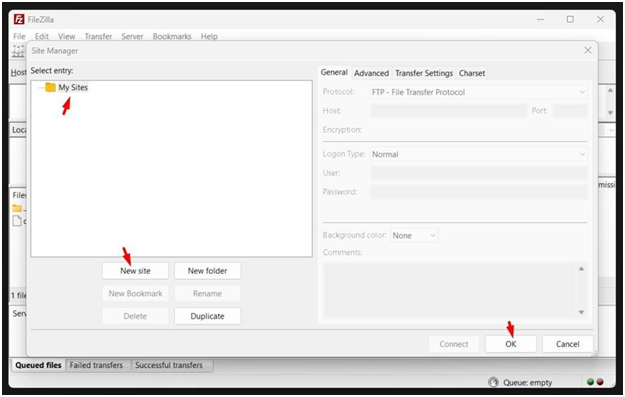The height and width of the screenshot is (397, 625).
Task: Maximize the FileZilla window
Action: click(570, 19)
